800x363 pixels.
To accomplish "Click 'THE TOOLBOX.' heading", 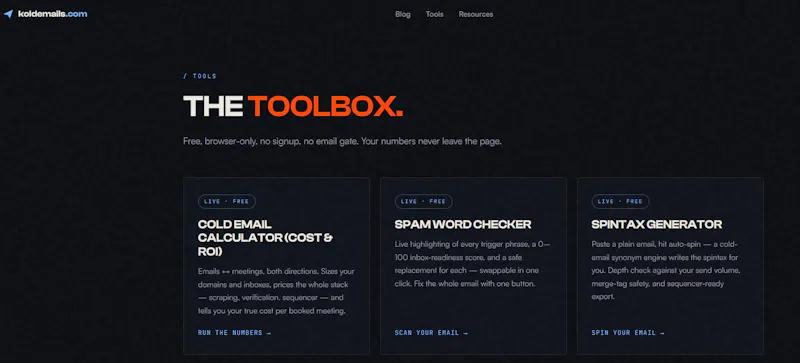I will point(293,106).
